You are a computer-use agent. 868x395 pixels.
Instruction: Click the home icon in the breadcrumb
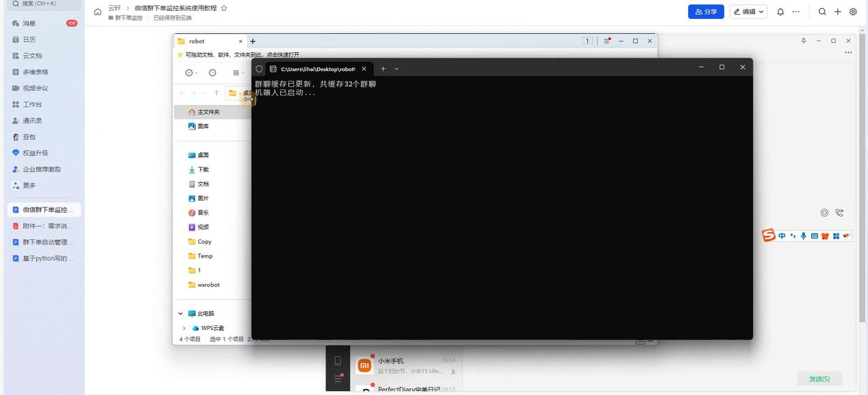click(x=98, y=12)
